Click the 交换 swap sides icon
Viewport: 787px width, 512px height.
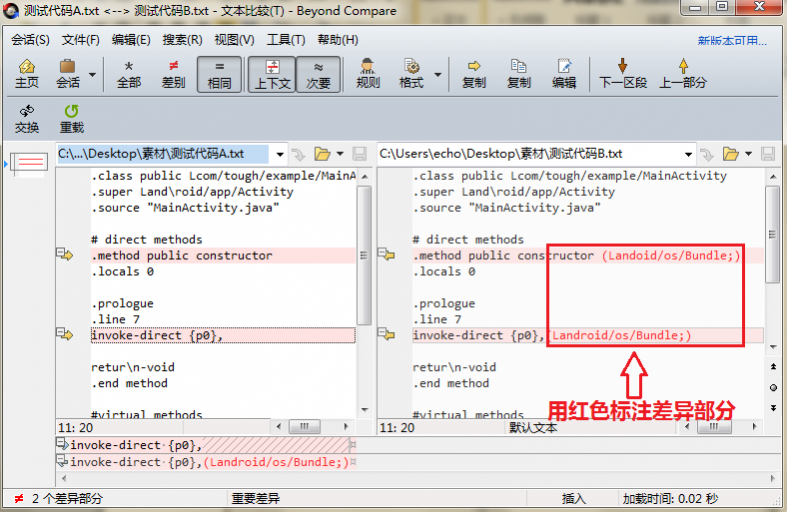[x=27, y=118]
